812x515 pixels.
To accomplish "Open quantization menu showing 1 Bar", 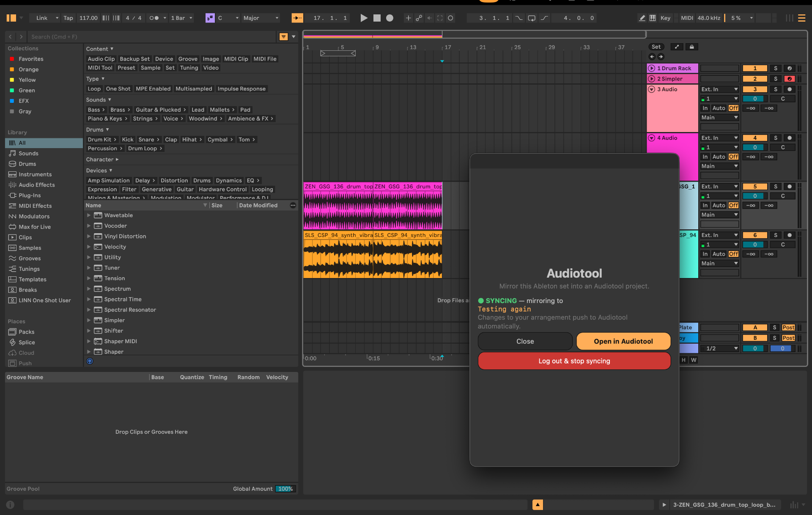I will [x=181, y=18].
